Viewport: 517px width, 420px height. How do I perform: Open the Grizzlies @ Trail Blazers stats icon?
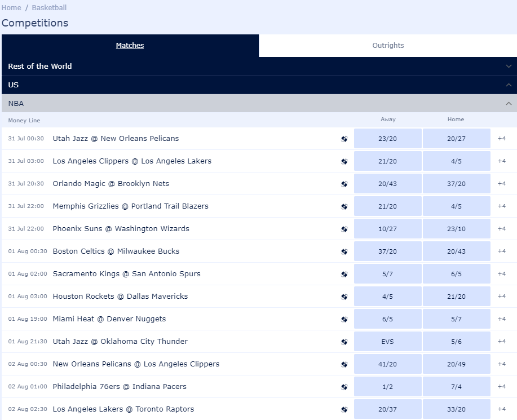(344, 206)
